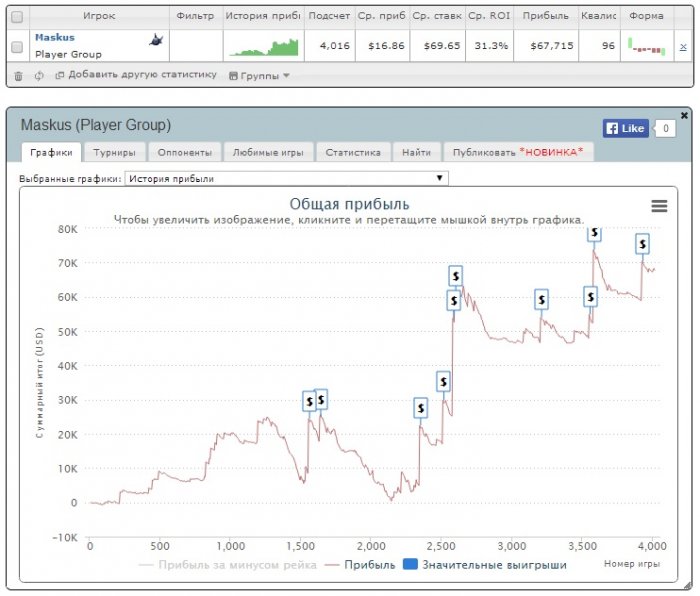Screen dimensions: 700x596
Task: Click the panel resize grip corner
Action: (x=687, y=584)
